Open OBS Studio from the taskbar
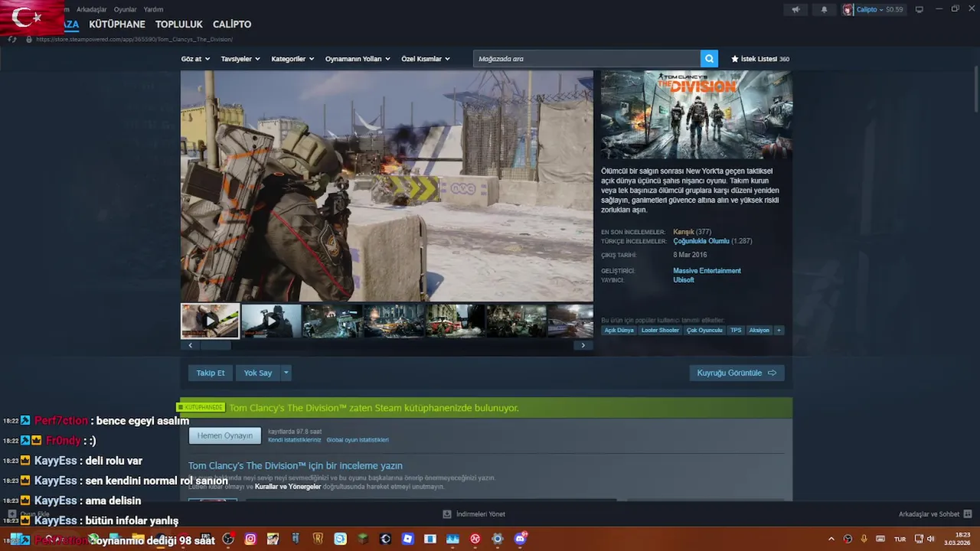The image size is (980, 551). point(228,539)
